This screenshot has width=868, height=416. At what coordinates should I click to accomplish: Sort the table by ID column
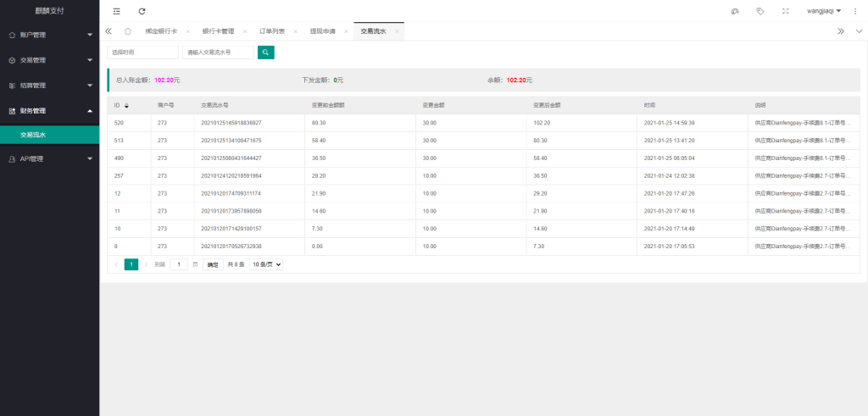pyautogui.click(x=126, y=106)
